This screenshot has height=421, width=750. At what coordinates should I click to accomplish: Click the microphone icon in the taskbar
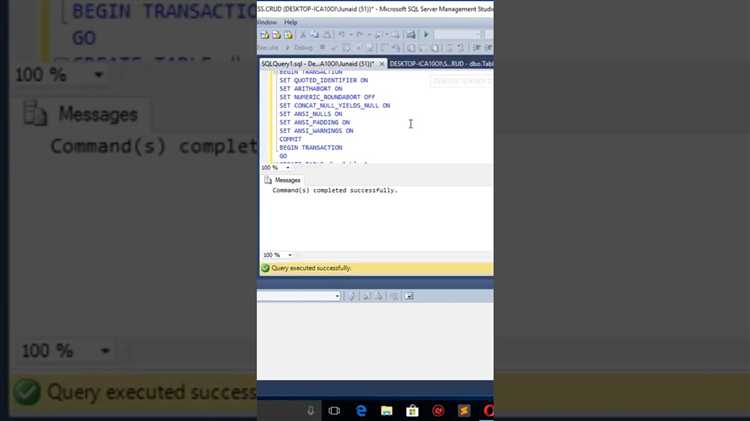310,410
